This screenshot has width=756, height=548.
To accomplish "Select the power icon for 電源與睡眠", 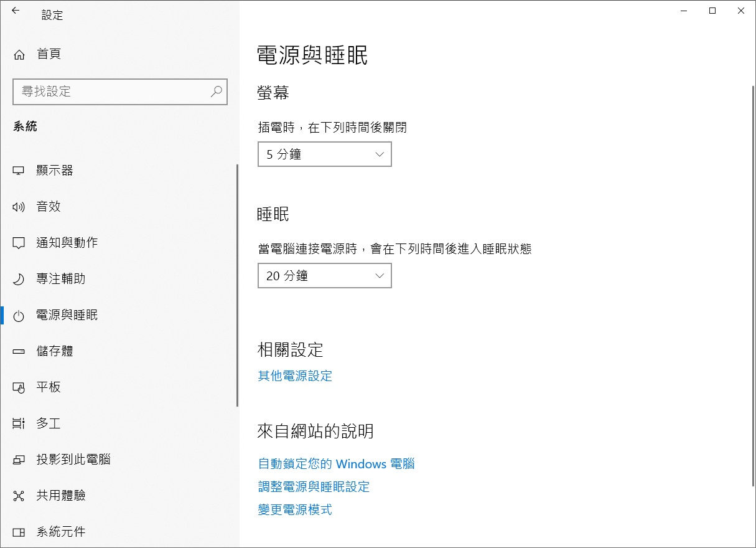I will coord(19,315).
